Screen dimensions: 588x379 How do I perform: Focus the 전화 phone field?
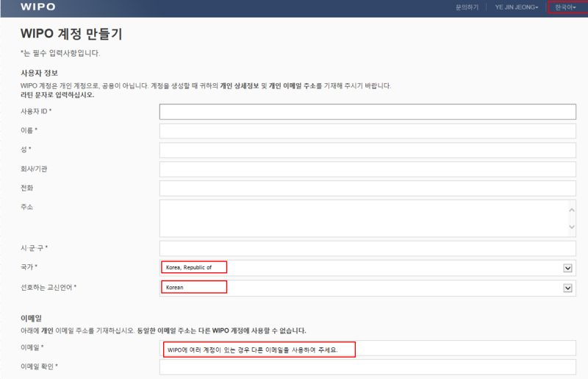point(367,188)
